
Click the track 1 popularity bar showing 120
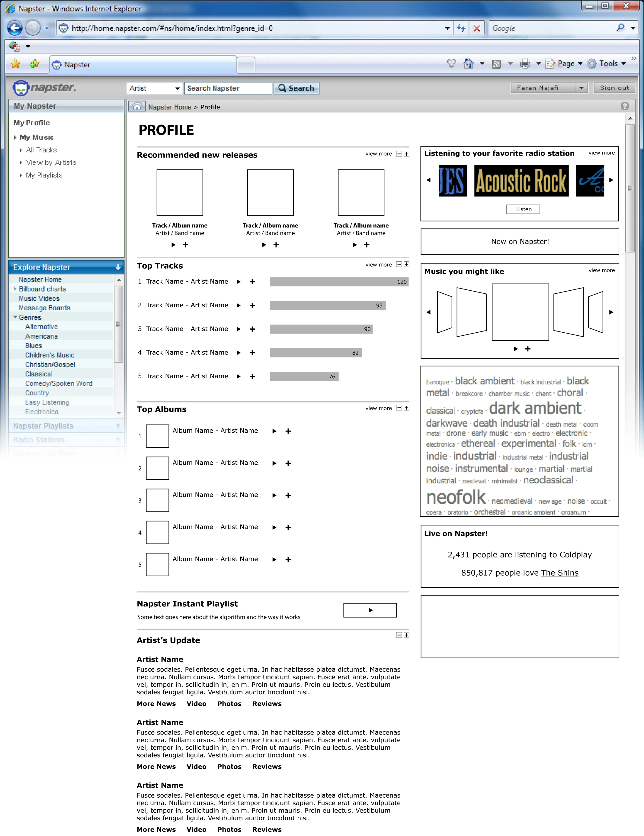339,282
